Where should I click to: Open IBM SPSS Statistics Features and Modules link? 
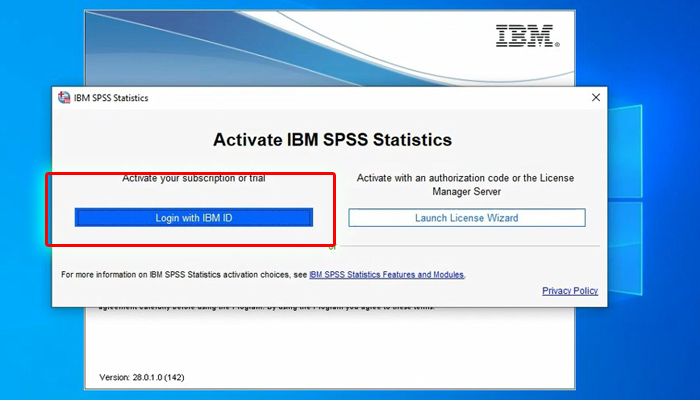pyautogui.click(x=387, y=275)
